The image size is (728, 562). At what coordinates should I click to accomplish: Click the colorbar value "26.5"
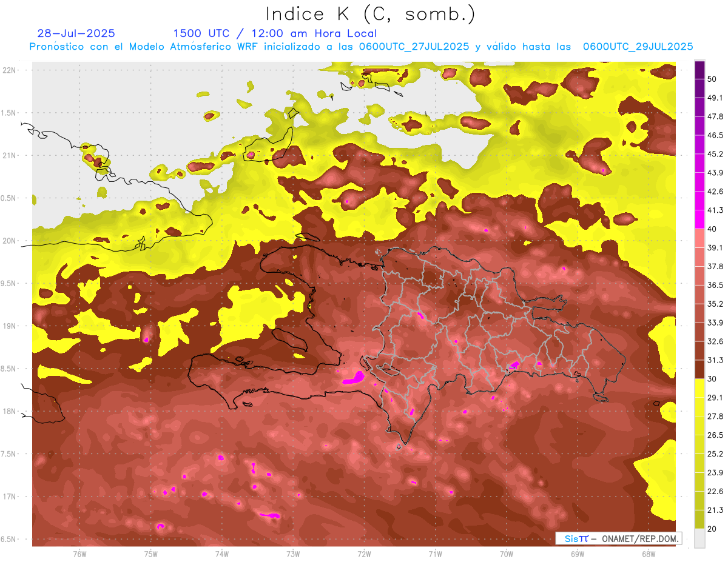(x=715, y=435)
